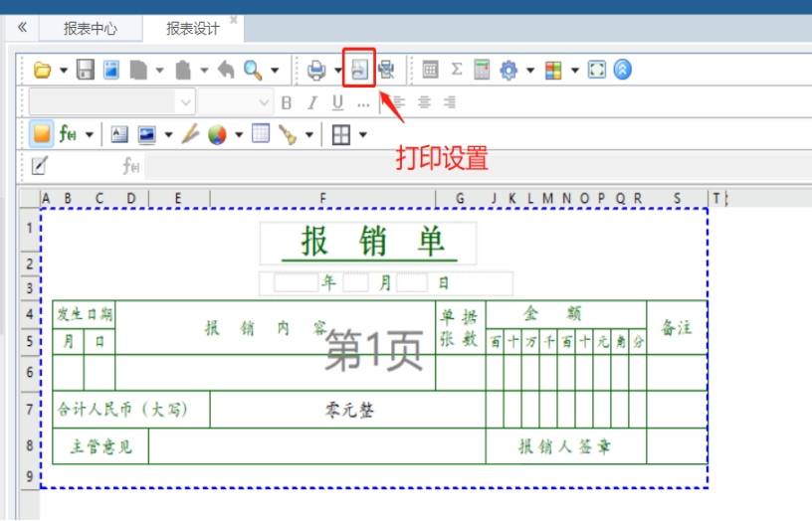Click the open folder icon
812x521 pixels.
pos(42,70)
